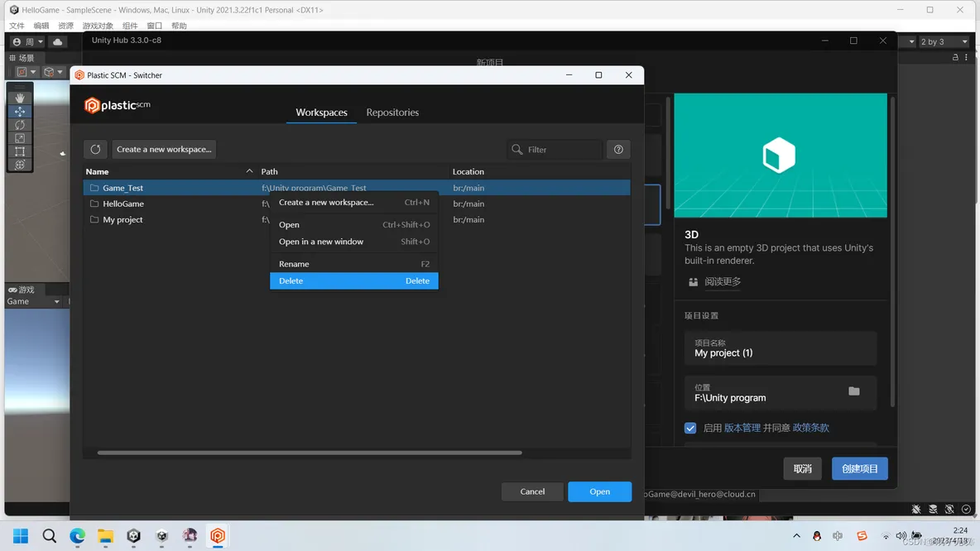The image size is (980, 551).
Task: Browse project location with folder icon
Action: [854, 391]
